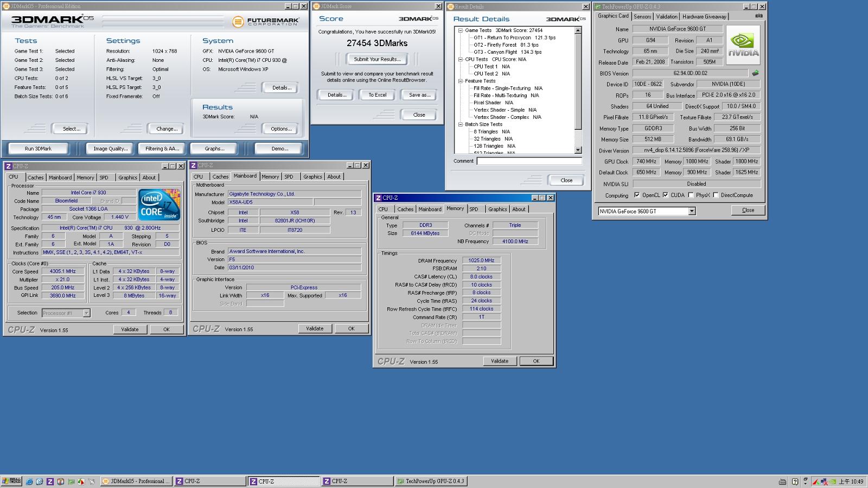
Task: Select GT3 - Canyon Flight result row
Action: tap(507, 52)
